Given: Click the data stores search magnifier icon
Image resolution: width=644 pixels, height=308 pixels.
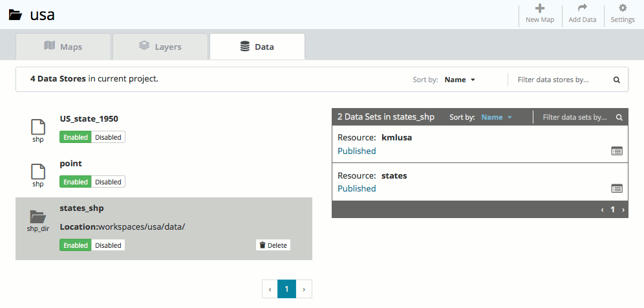Looking at the screenshot, I should pyautogui.click(x=616, y=80).
